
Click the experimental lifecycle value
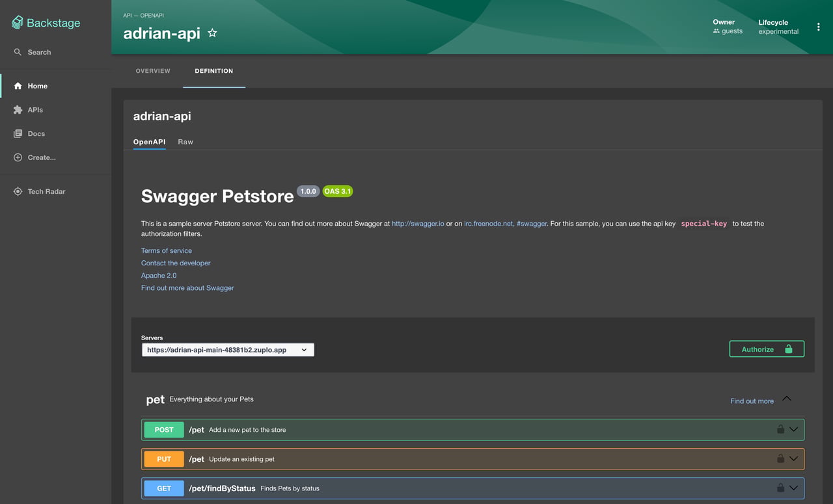[778, 31]
